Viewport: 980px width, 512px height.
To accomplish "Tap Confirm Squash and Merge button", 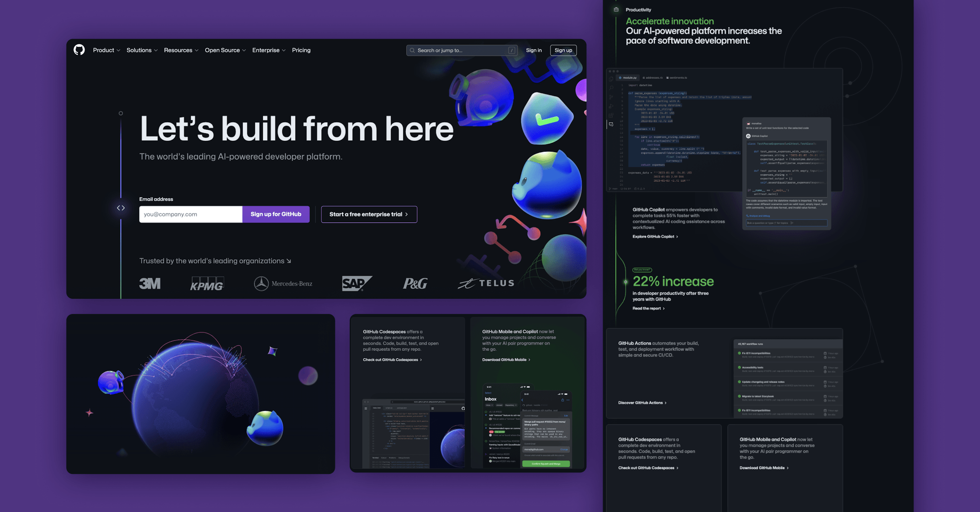I will (546, 464).
